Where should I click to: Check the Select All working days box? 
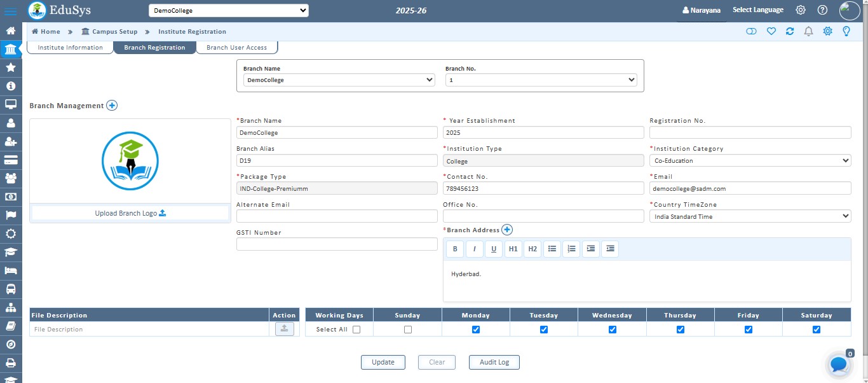(x=356, y=330)
